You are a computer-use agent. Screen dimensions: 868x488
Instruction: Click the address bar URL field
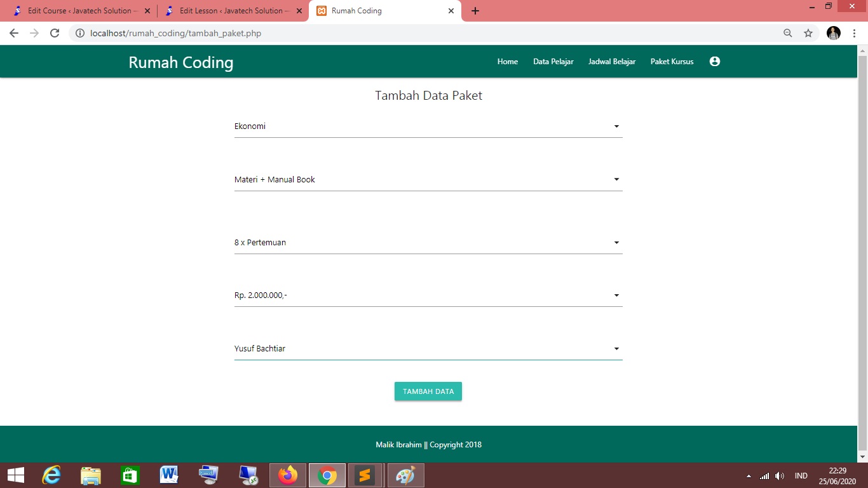[x=419, y=33]
